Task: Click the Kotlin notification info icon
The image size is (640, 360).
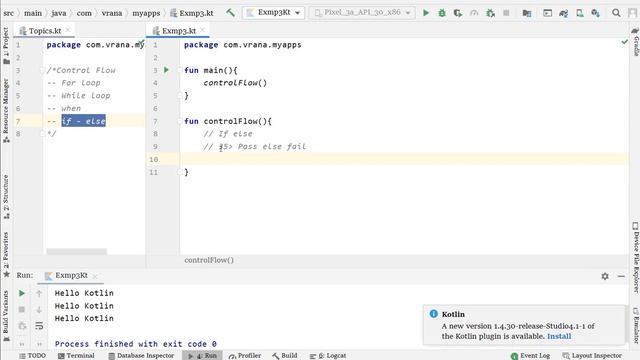Action: click(433, 313)
